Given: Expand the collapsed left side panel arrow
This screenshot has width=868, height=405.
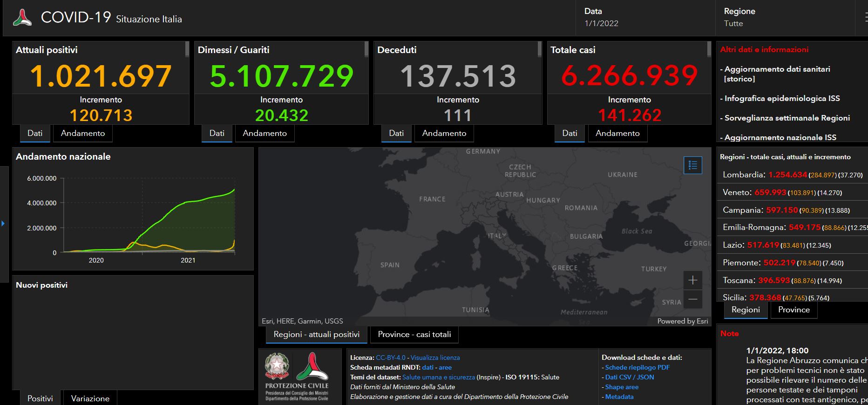Looking at the screenshot, I should pos(3,224).
